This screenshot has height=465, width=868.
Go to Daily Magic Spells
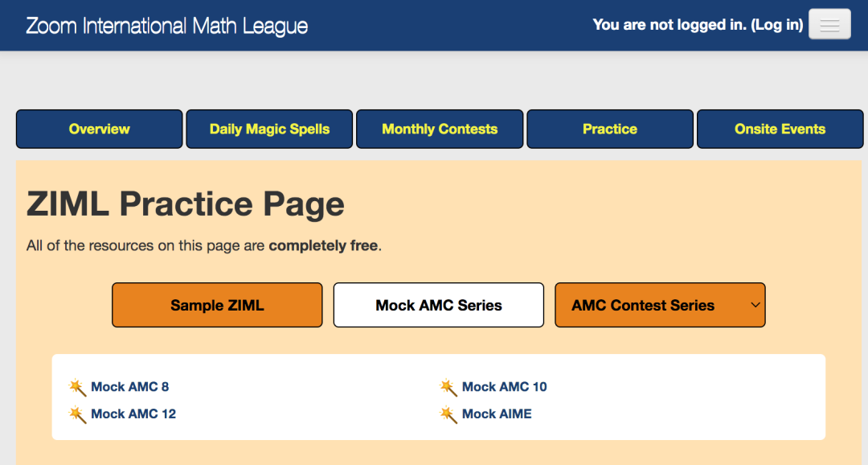click(x=269, y=130)
